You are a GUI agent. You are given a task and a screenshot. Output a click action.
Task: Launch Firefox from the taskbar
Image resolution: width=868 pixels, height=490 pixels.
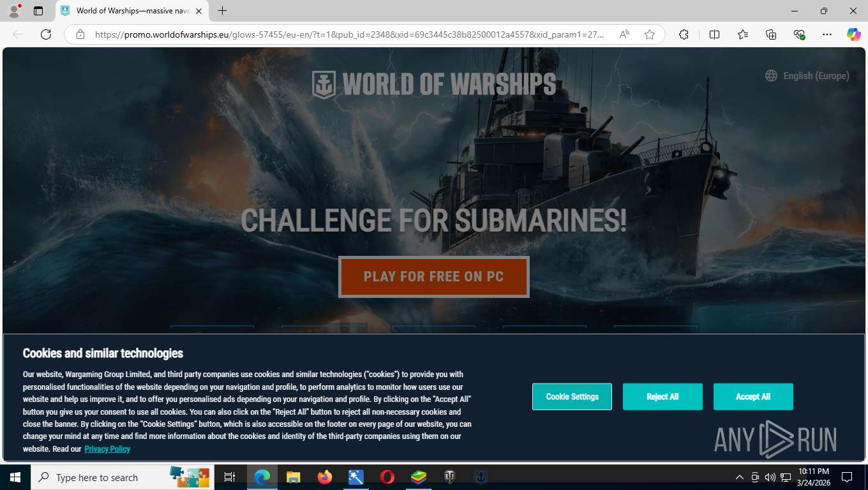325,477
